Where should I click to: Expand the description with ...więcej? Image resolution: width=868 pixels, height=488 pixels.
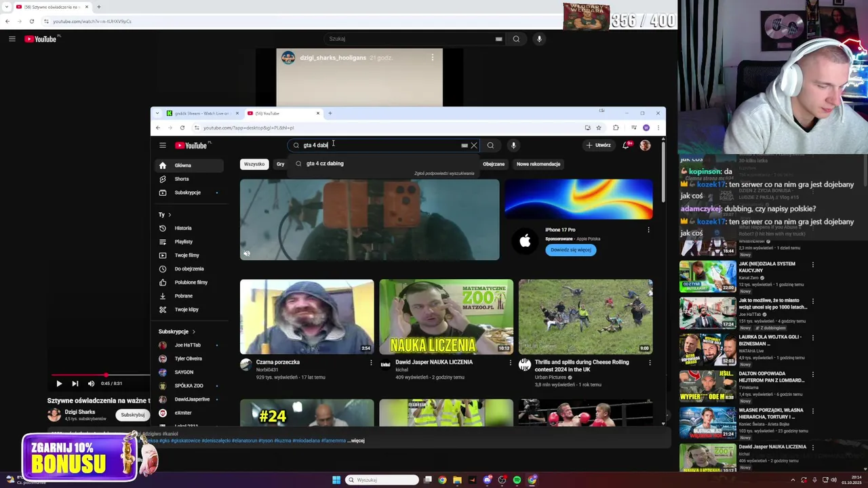(x=357, y=441)
